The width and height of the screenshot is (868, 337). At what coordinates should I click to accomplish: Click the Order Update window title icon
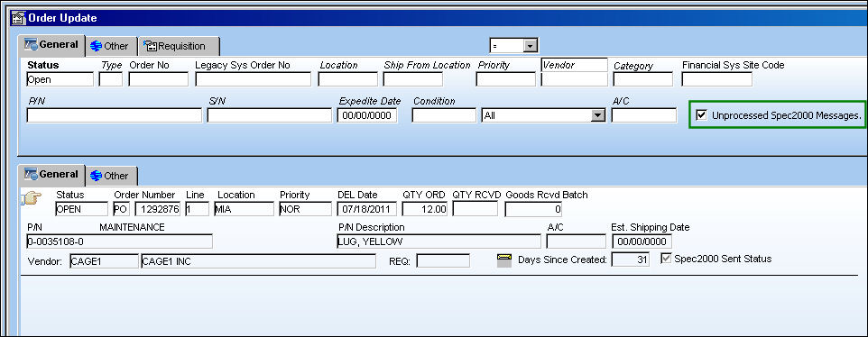pos(18,18)
